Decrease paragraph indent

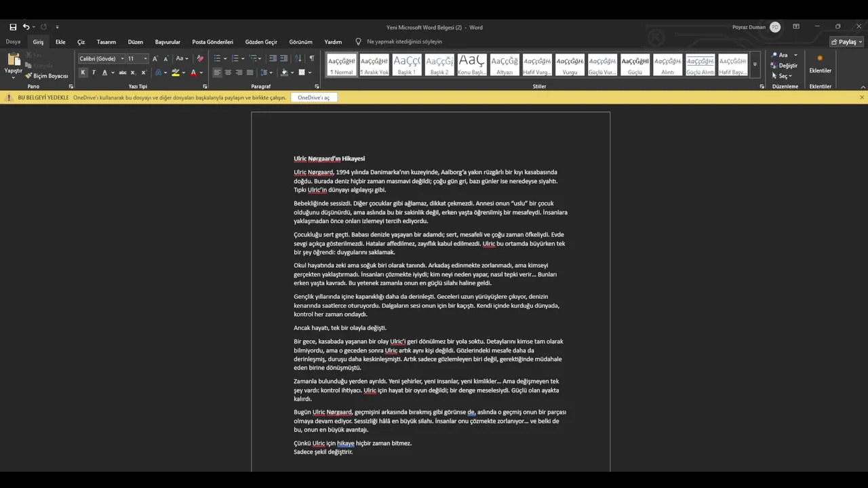pyautogui.click(x=272, y=59)
